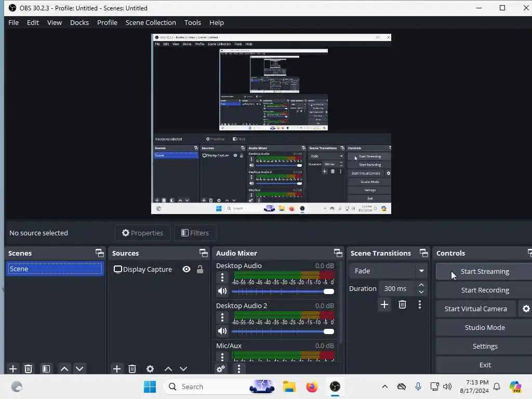The height and width of the screenshot is (399, 532).
Task: Click Start Recording button
Action: click(x=485, y=290)
